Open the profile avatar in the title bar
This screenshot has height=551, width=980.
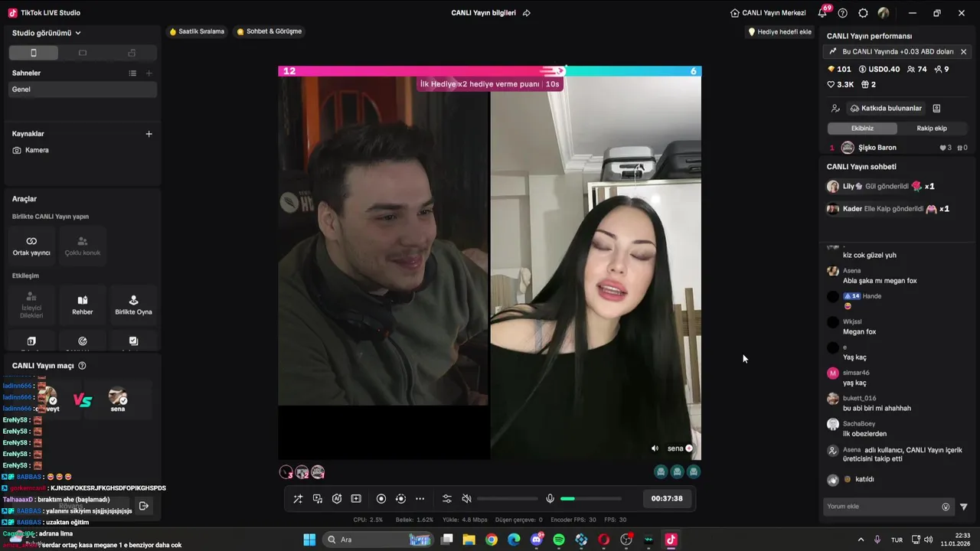(884, 13)
